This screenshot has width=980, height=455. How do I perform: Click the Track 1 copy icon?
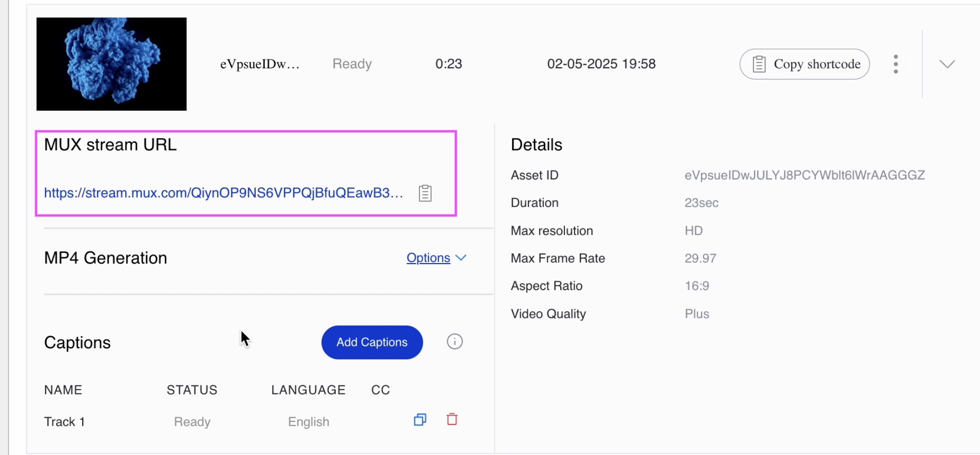(x=420, y=420)
